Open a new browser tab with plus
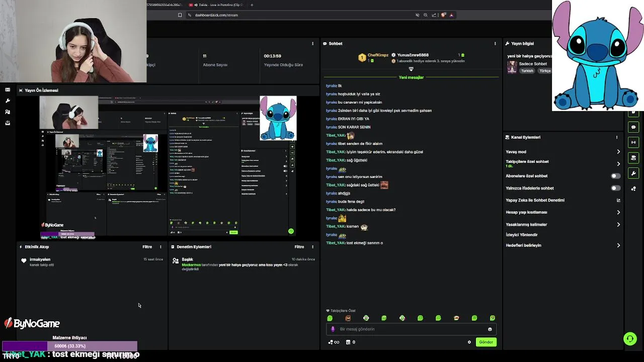The image size is (644, 362). (x=252, y=5)
